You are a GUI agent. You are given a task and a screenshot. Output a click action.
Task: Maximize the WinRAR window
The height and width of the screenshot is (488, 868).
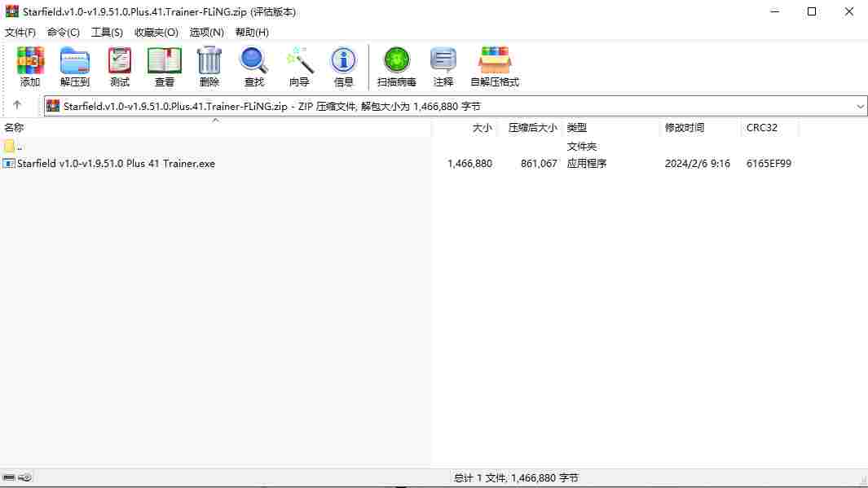[812, 11]
